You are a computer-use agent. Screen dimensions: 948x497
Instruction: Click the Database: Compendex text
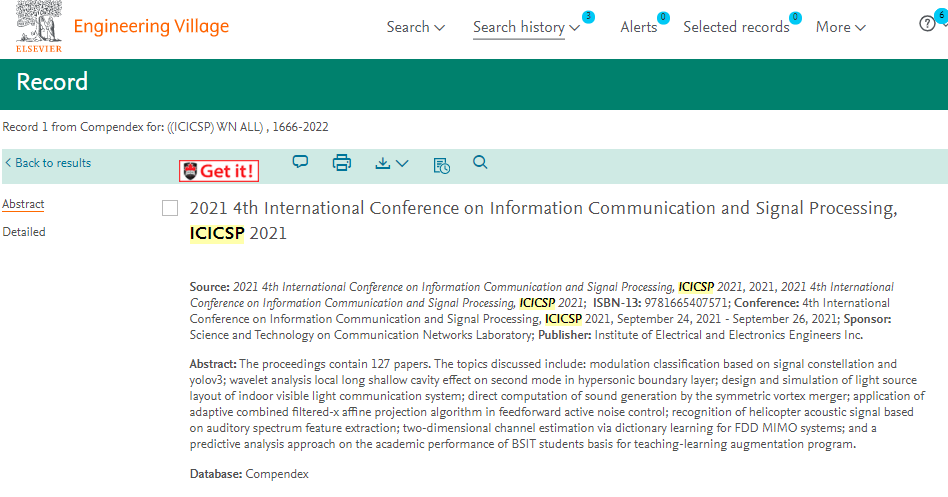coord(249,474)
